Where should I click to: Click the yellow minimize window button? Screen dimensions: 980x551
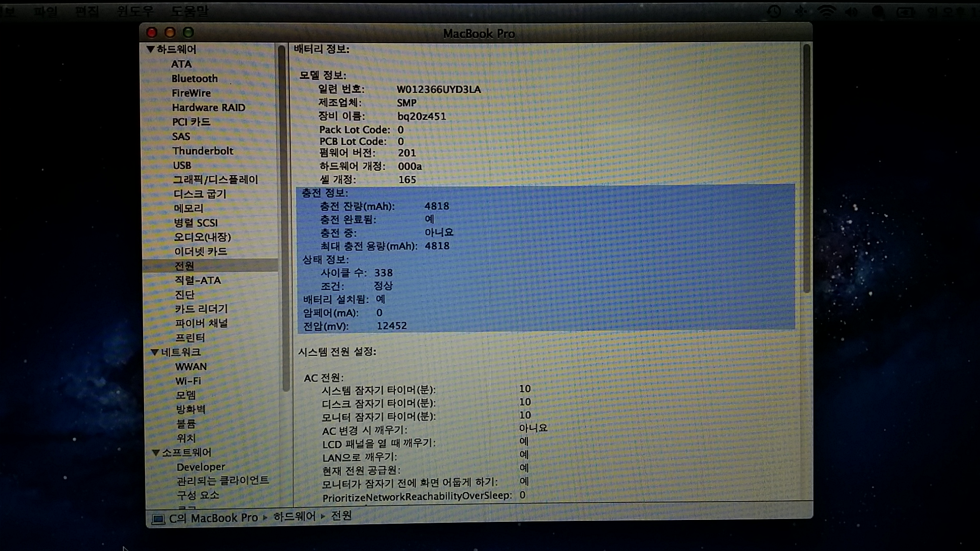170,33
